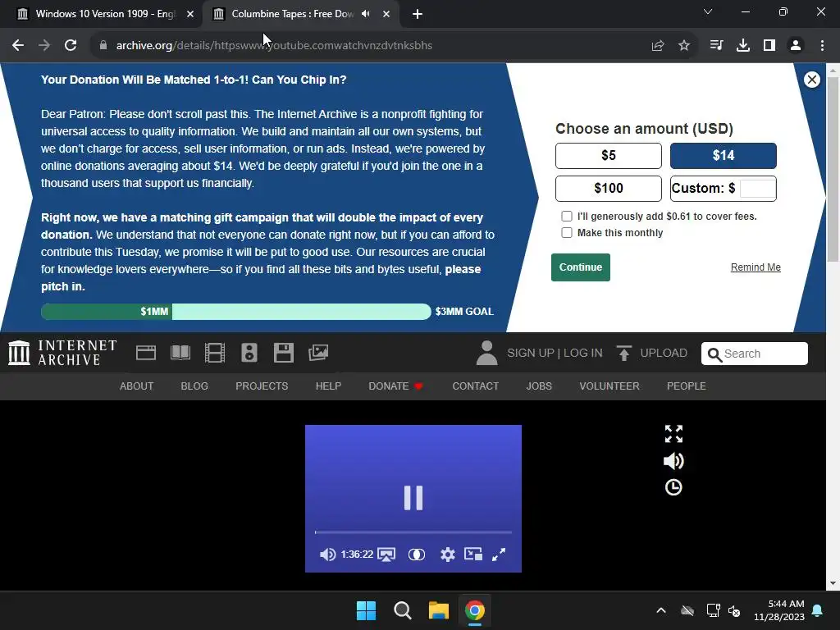Screen dimensions: 840x630
Task: Open player settings gear icon
Action: point(447,555)
